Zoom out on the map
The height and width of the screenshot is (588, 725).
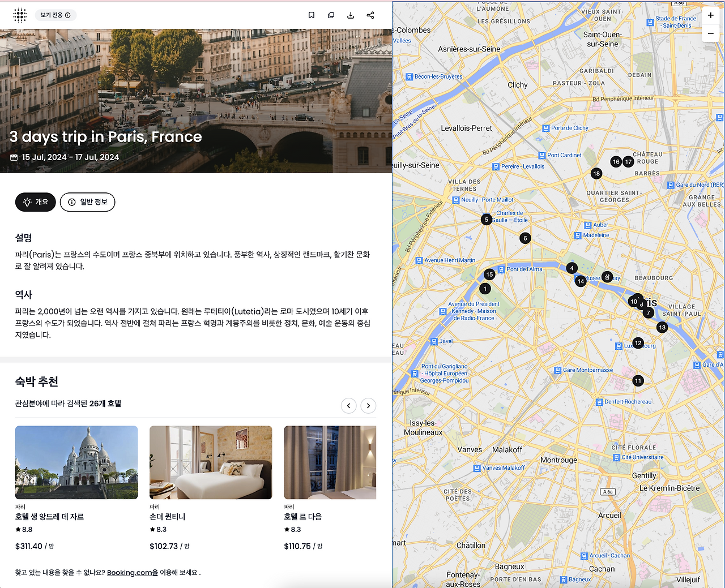[711, 33]
